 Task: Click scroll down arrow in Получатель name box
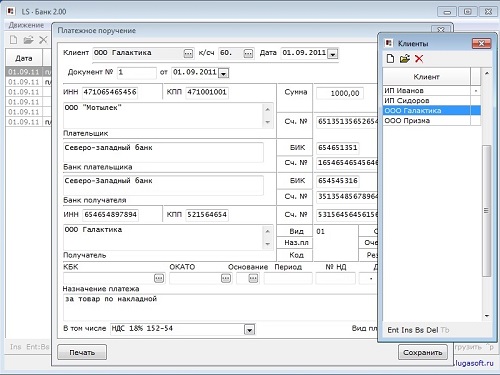pos(267,244)
